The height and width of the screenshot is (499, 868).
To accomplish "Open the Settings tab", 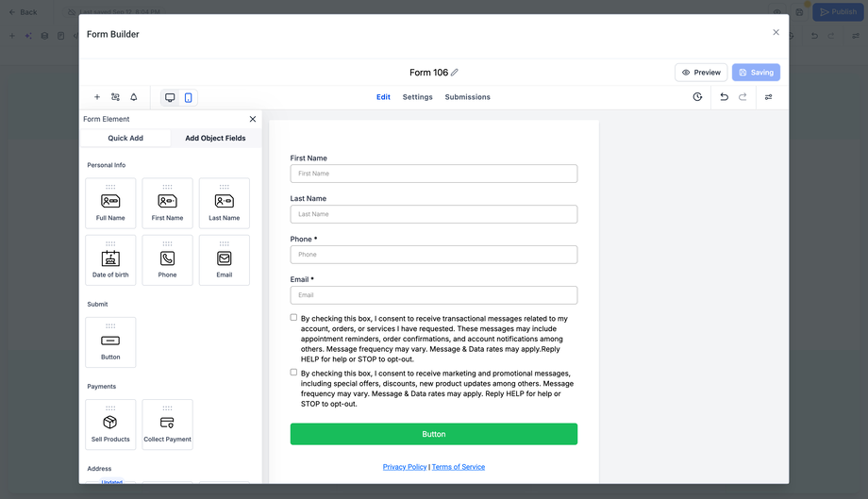I will point(417,97).
